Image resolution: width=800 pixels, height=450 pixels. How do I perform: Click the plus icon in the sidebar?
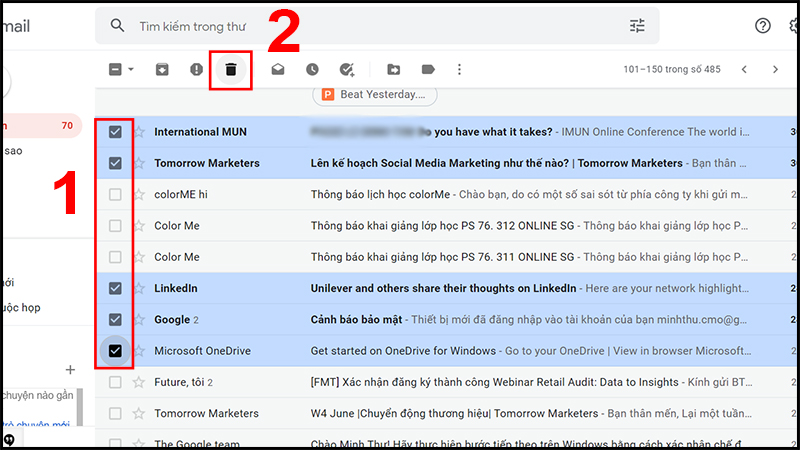click(70, 370)
